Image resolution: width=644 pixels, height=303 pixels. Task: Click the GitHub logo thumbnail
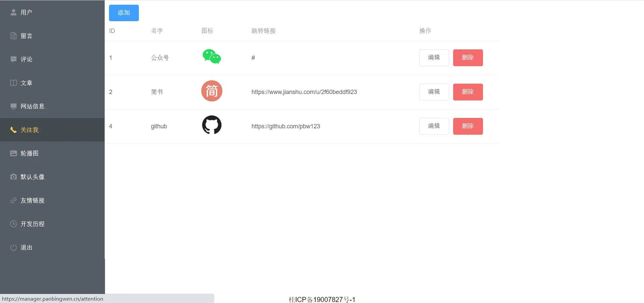point(212,125)
